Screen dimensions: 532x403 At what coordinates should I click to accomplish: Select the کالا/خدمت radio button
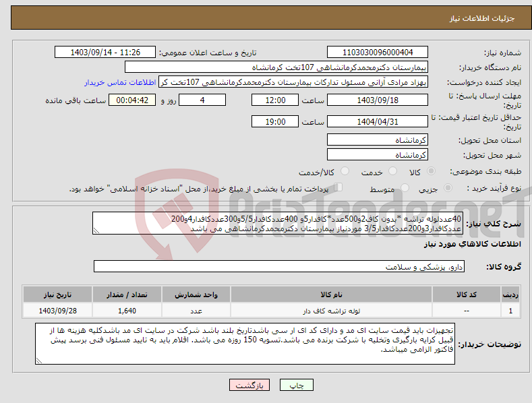(x=345, y=171)
